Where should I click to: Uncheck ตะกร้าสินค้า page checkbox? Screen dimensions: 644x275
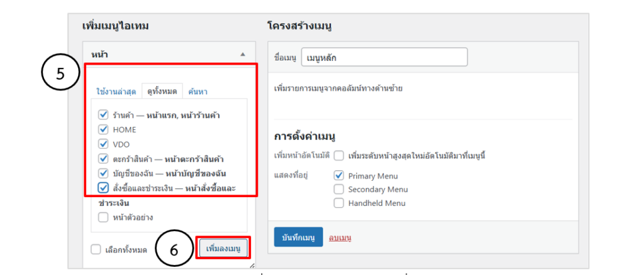[x=103, y=158]
